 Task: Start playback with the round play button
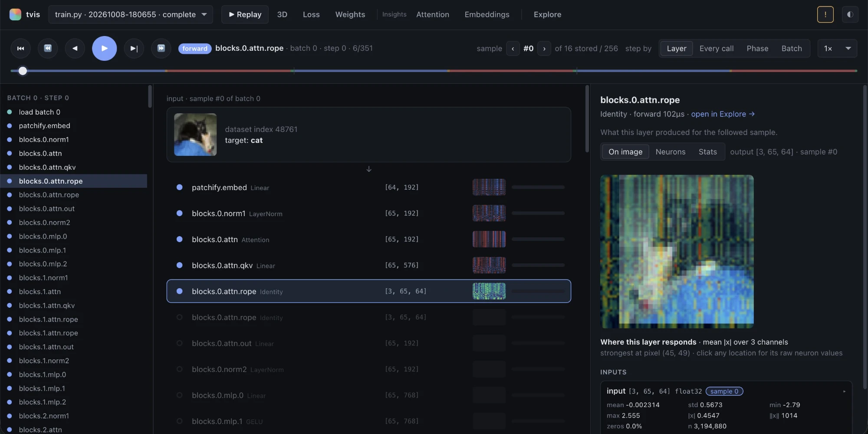[104, 48]
